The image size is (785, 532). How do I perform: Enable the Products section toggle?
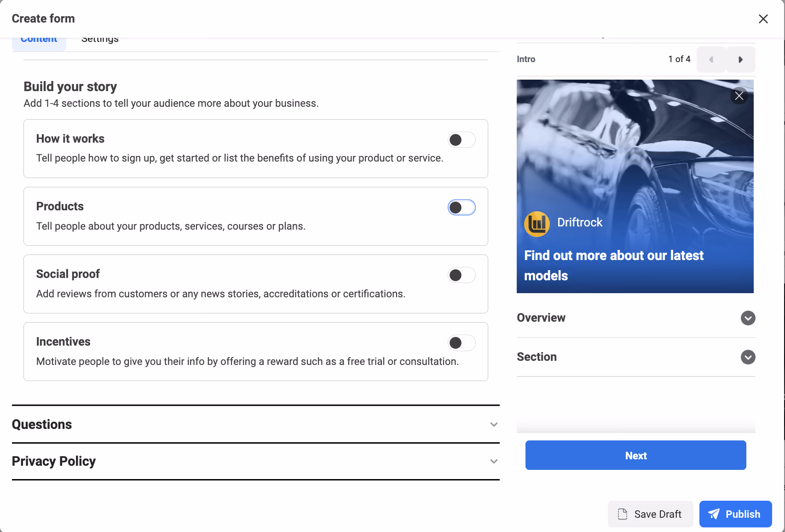(x=462, y=208)
